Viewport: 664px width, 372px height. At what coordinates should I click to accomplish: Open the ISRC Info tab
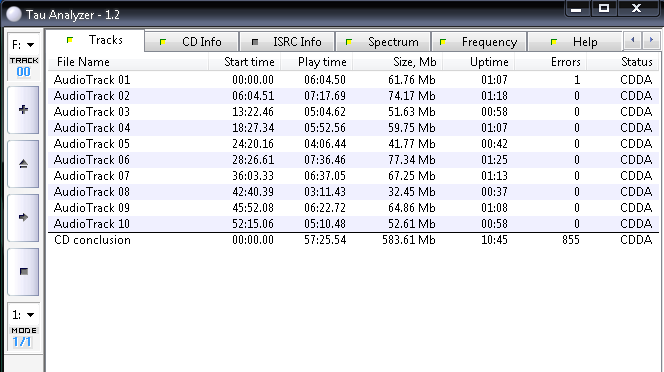point(287,42)
